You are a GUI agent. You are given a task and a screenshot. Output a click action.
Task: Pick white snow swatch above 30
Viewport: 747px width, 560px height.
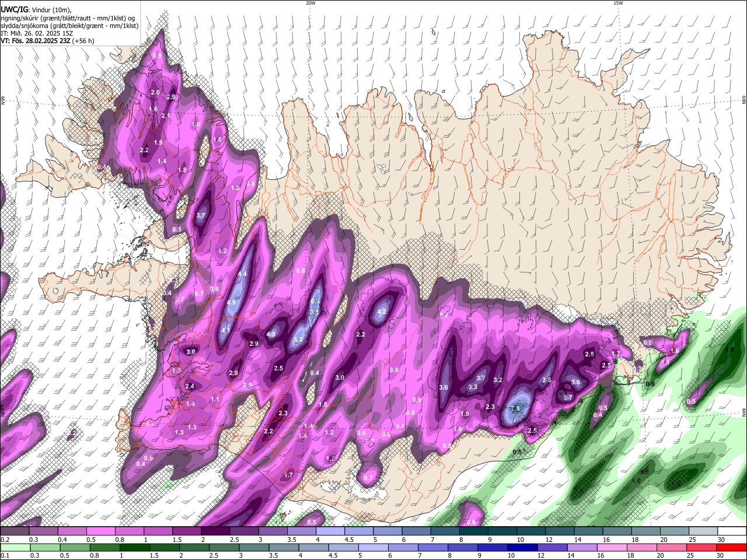point(732,531)
